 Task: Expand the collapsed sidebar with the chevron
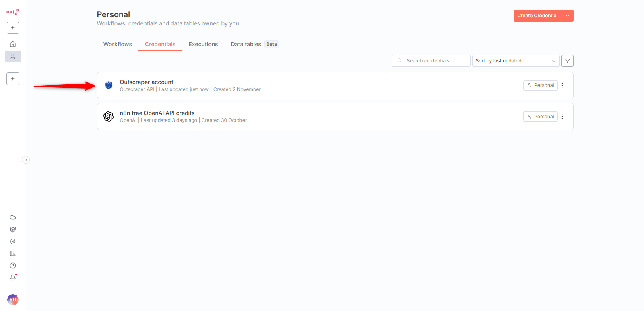click(26, 160)
